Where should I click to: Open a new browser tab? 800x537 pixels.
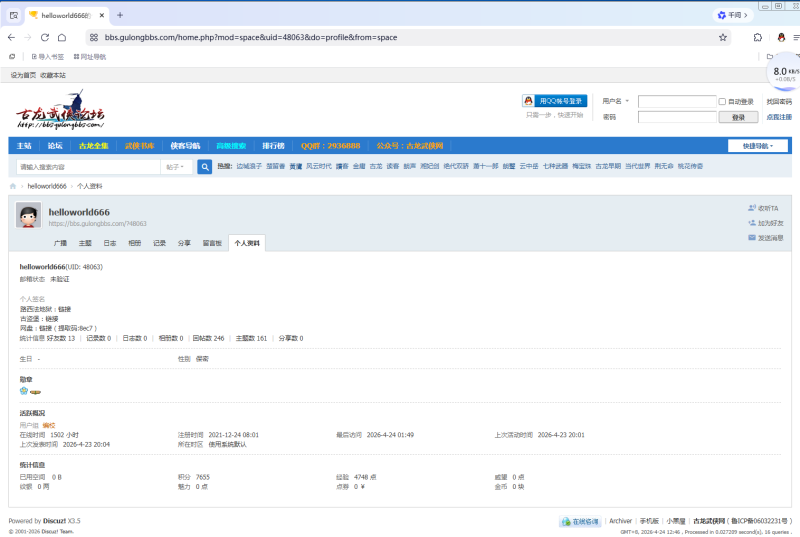click(x=120, y=15)
